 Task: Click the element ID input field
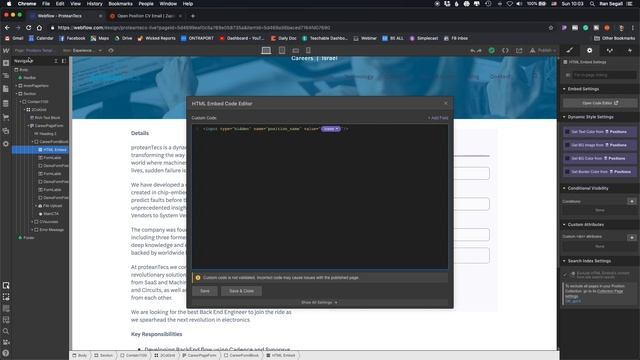(x=604, y=75)
